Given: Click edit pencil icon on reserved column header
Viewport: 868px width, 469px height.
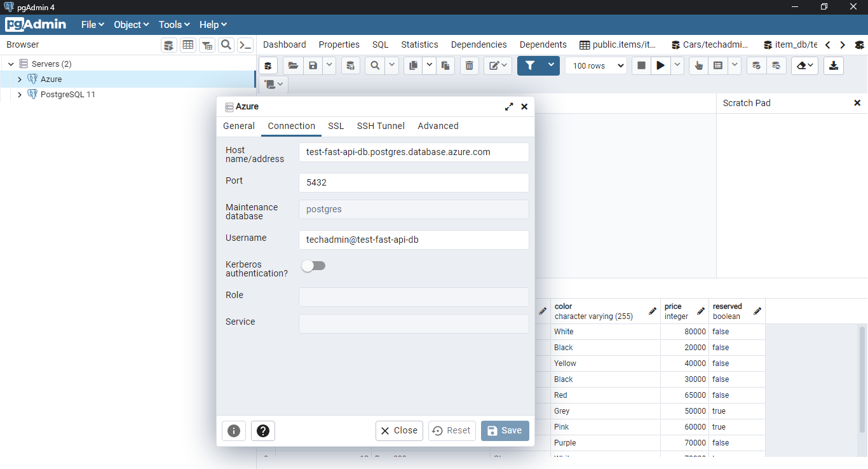Looking at the screenshot, I should (757, 311).
